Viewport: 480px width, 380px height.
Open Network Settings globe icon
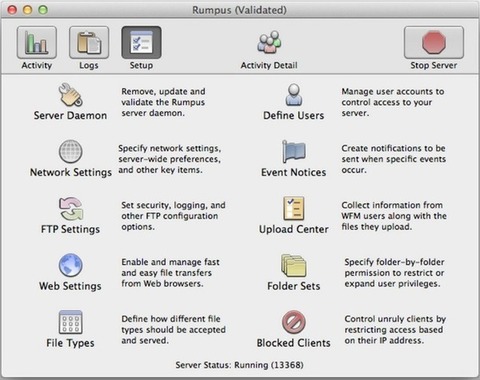[71, 151]
